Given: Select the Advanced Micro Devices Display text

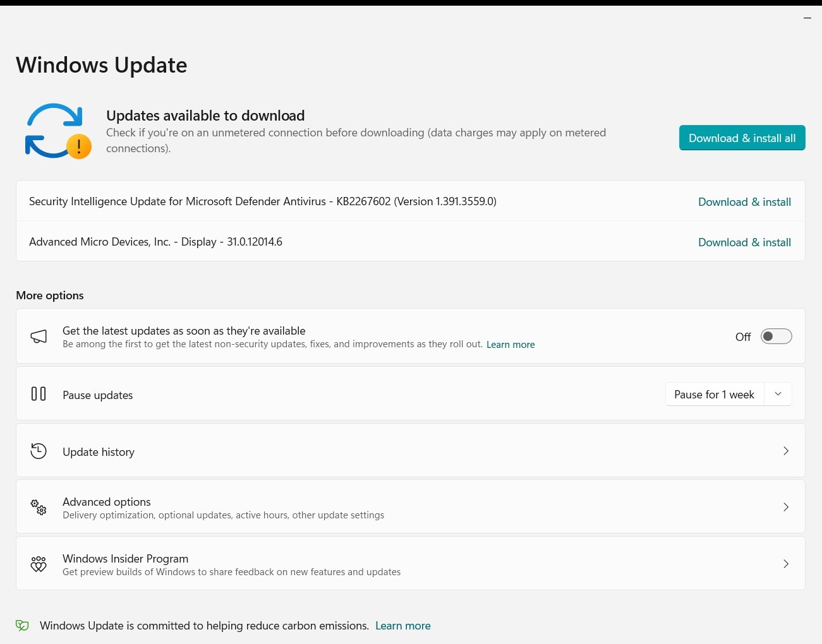Looking at the screenshot, I should pos(155,242).
